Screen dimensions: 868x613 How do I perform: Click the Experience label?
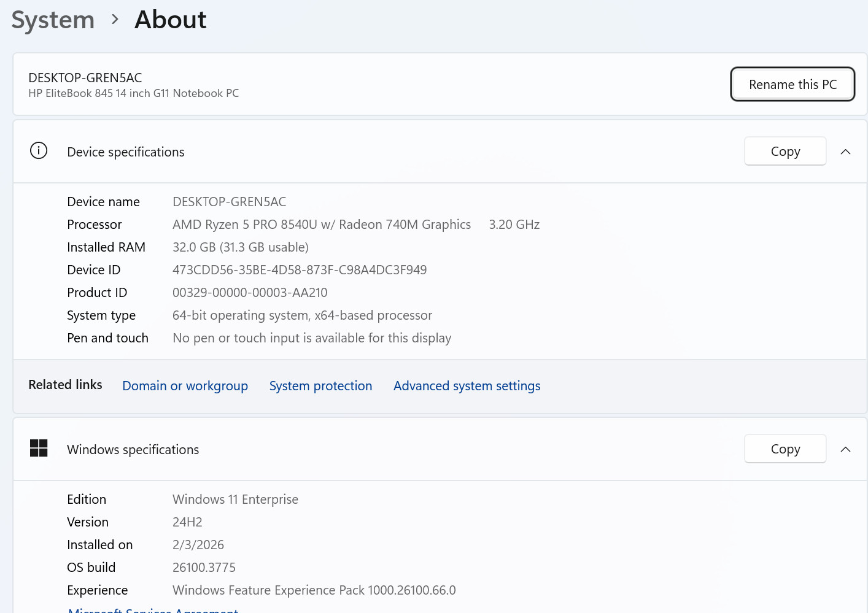point(97,590)
